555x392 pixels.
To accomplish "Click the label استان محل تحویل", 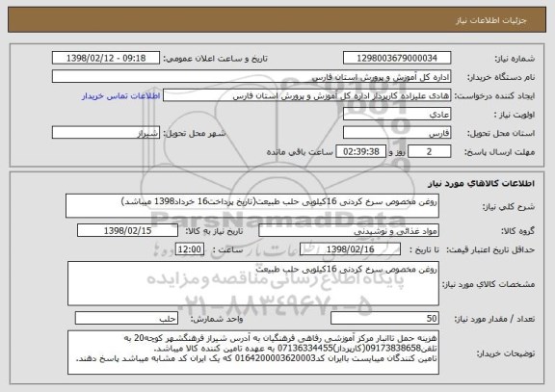I will pyautogui.click(x=501, y=134).
